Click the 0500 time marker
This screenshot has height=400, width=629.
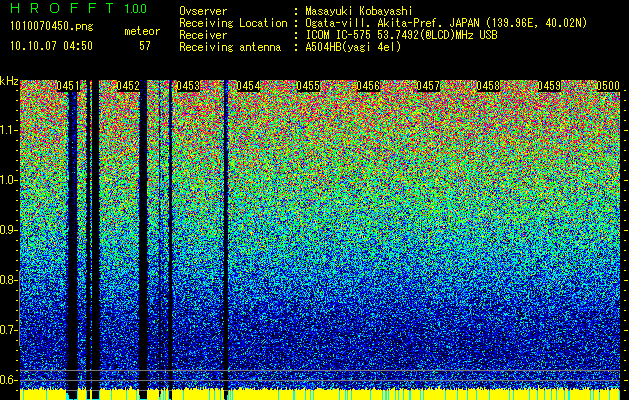(608, 86)
